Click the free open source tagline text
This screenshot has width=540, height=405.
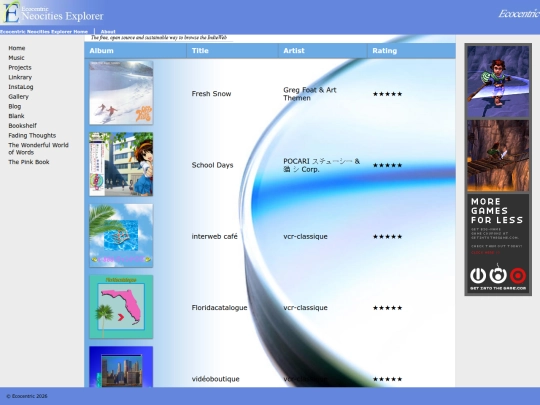pyautogui.click(x=159, y=38)
